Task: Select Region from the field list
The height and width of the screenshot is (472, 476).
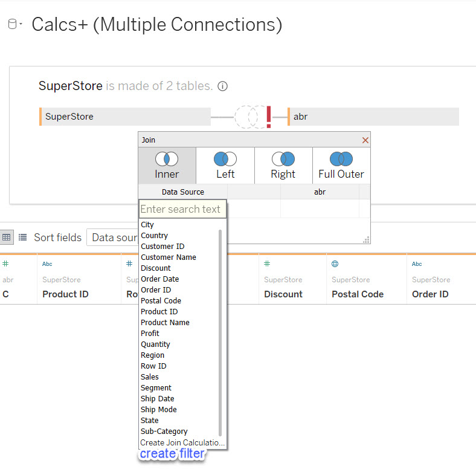Action: [152, 355]
